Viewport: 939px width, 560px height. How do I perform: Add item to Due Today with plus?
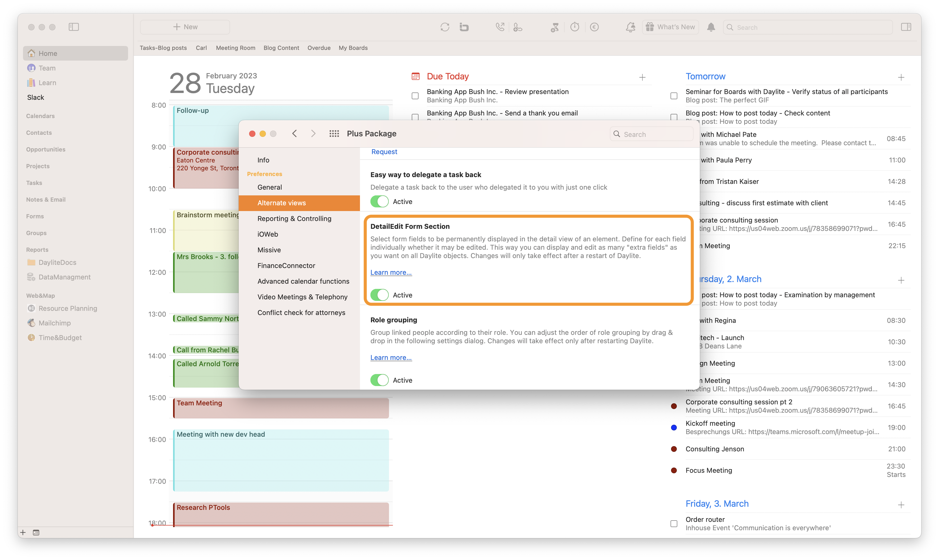pos(642,77)
